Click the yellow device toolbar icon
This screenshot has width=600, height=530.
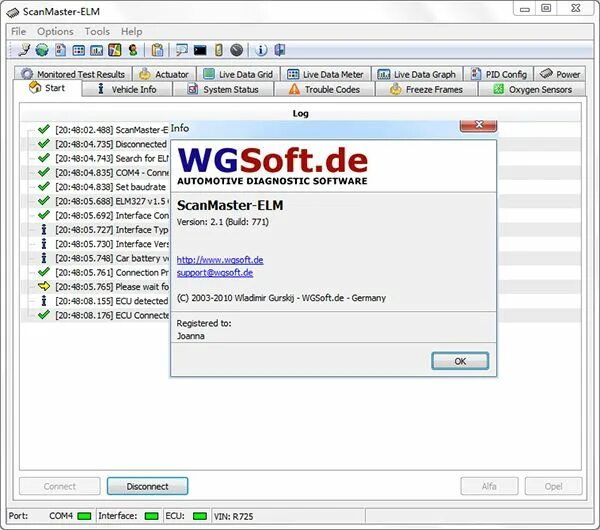218,50
